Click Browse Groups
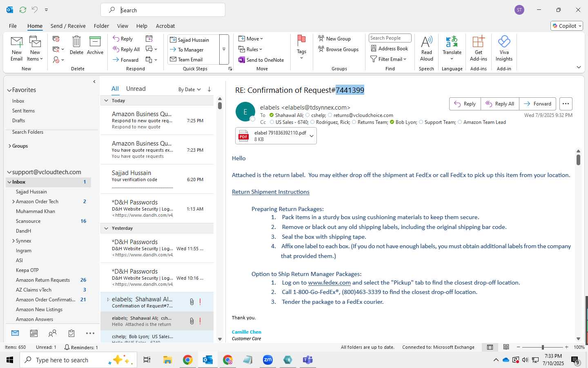The image size is (588, 368). coord(338,49)
